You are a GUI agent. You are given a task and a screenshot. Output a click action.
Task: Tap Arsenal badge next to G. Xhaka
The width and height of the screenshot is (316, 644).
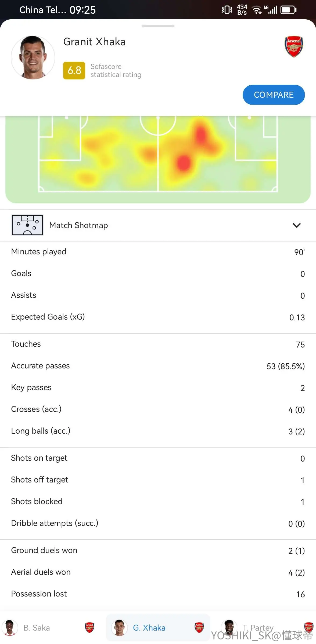click(x=199, y=628)
